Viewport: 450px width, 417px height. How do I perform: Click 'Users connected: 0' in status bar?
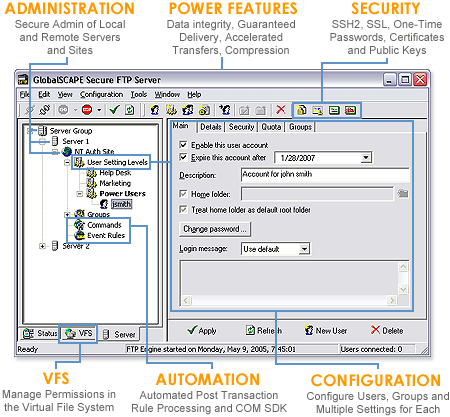(371, 349)
